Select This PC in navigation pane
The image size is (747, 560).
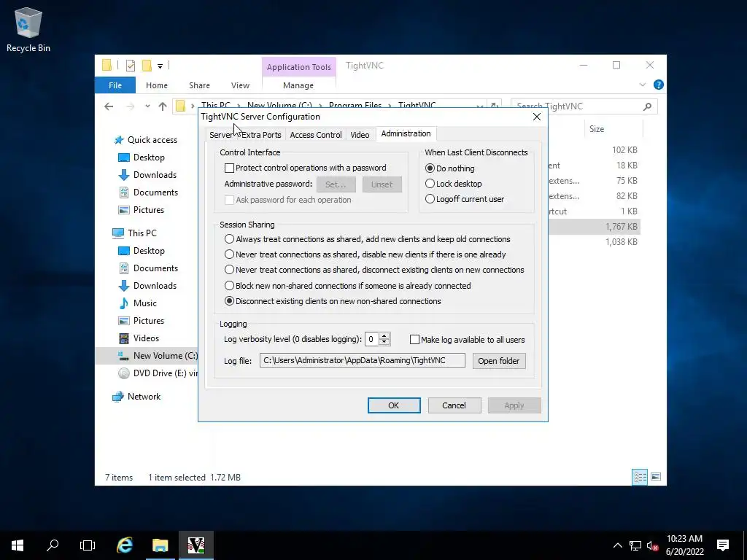point(134,233)
